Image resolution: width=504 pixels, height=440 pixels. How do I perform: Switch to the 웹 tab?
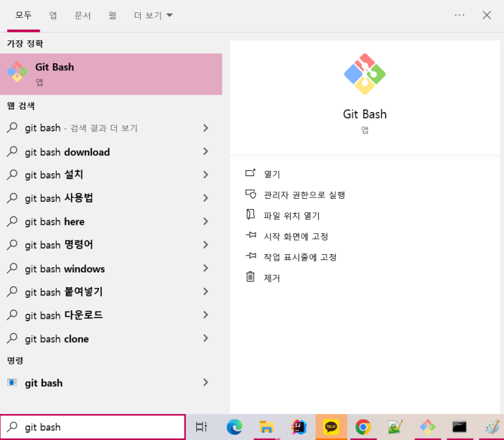112,15
